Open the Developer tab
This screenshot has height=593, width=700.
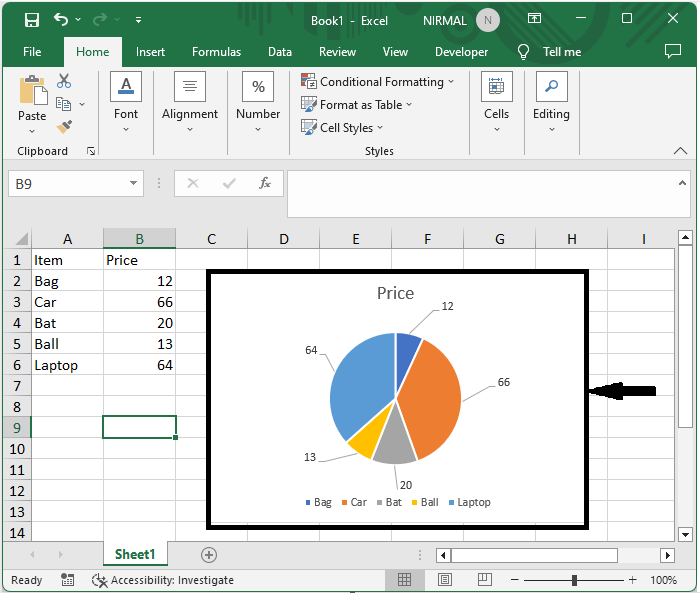click(x=462, y=52)
